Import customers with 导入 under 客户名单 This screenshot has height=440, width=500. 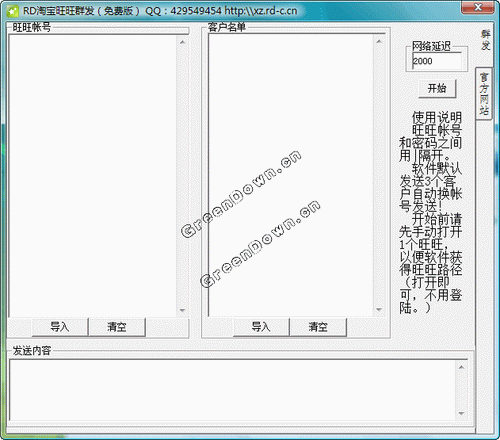point(261,327)
